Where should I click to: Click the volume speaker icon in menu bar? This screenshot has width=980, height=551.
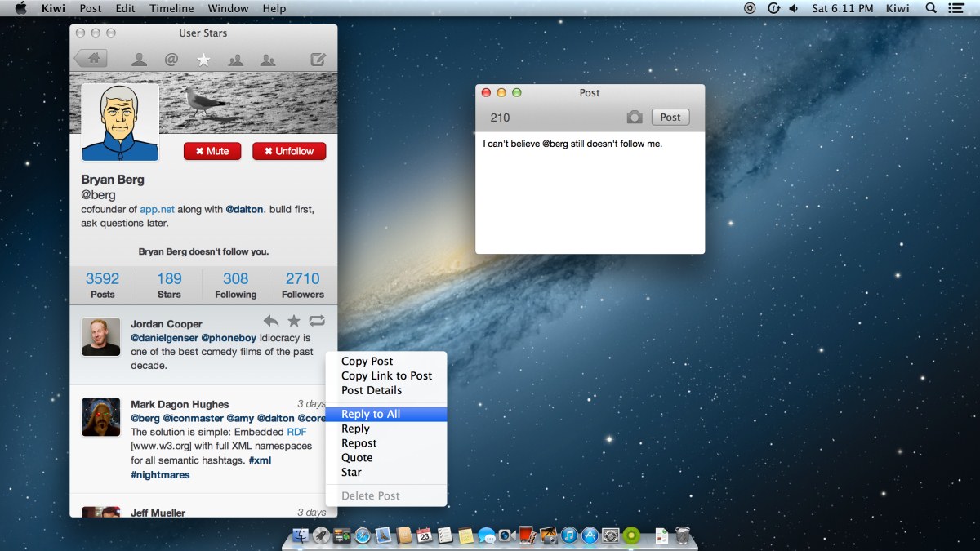tap(795, 8)
